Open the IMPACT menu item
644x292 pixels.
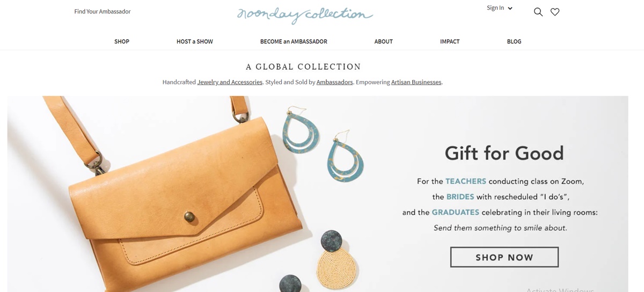point(450,41)
